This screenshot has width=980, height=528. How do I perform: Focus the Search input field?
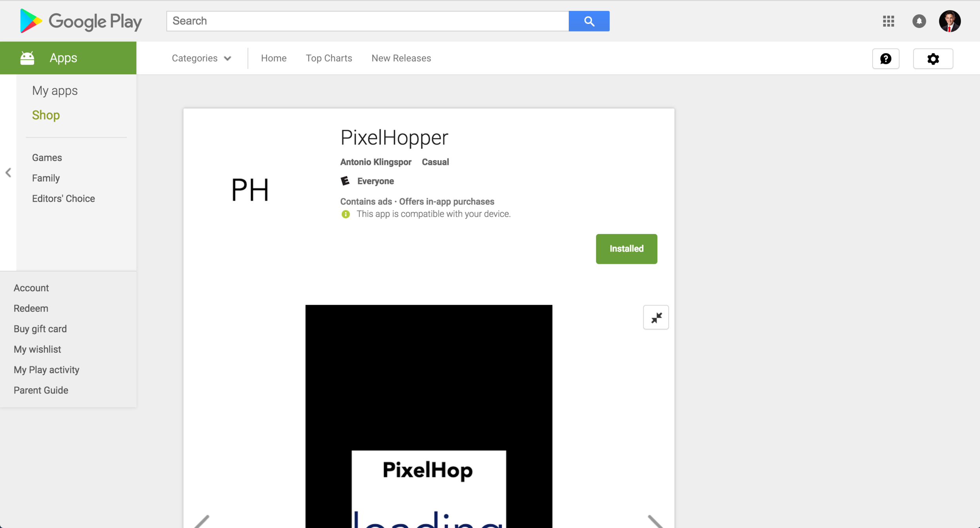(x=368, y=21)
